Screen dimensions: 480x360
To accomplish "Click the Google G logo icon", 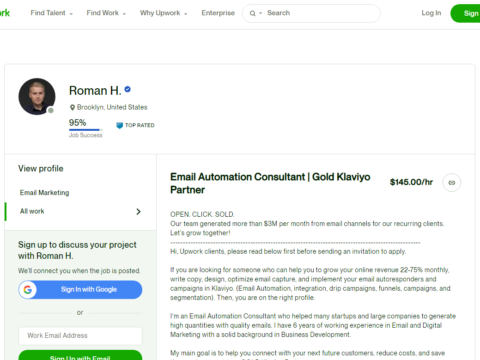I will pos(28,290).
